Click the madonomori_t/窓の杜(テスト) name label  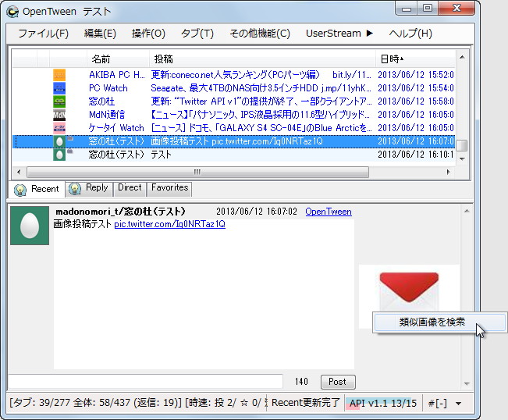coord(120,212)
